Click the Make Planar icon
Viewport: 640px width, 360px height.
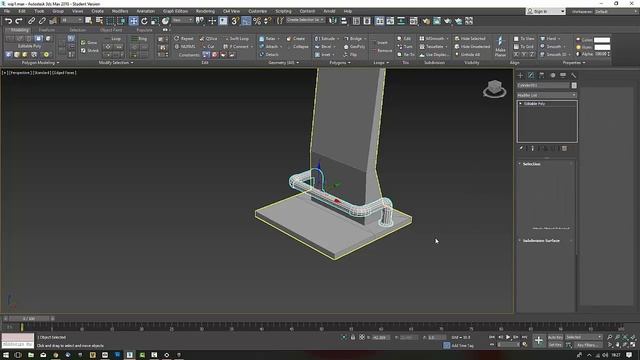pos(500,46)
